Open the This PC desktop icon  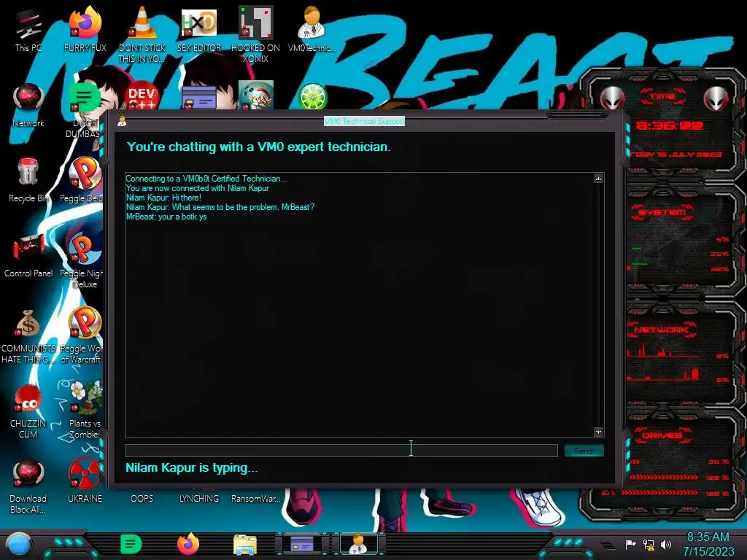28,29
